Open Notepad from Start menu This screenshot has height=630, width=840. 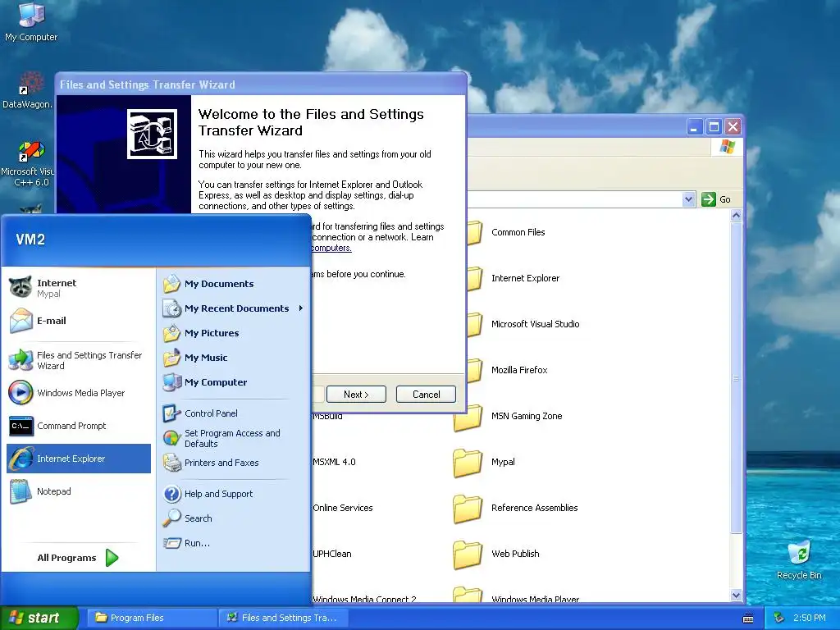pyautogui.click(x=78, y=491)
